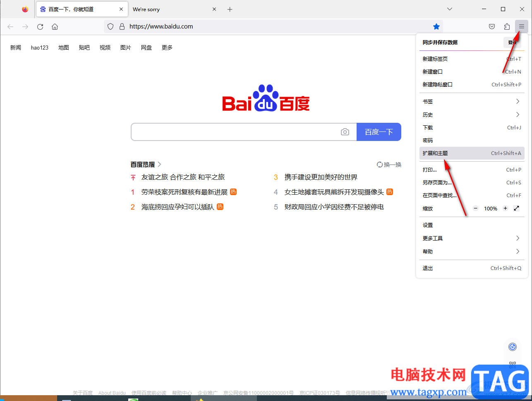Open the 地图 navigation link

(64, 48)
